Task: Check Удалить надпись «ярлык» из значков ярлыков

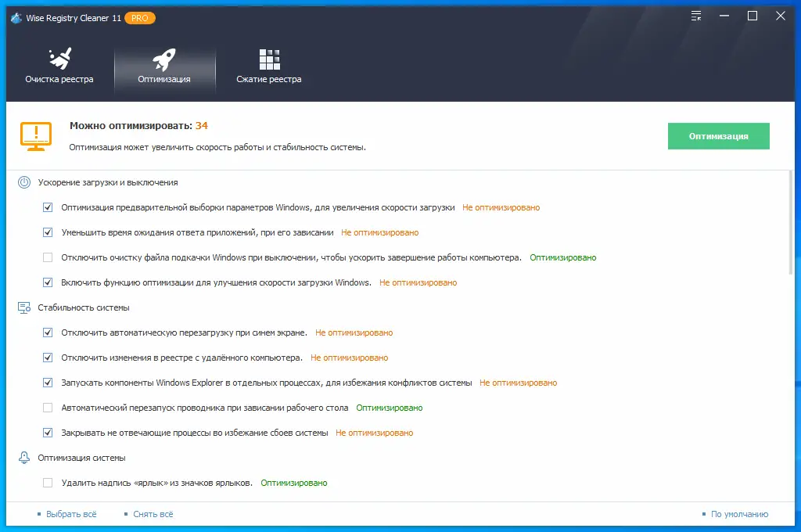Action: 48,483
